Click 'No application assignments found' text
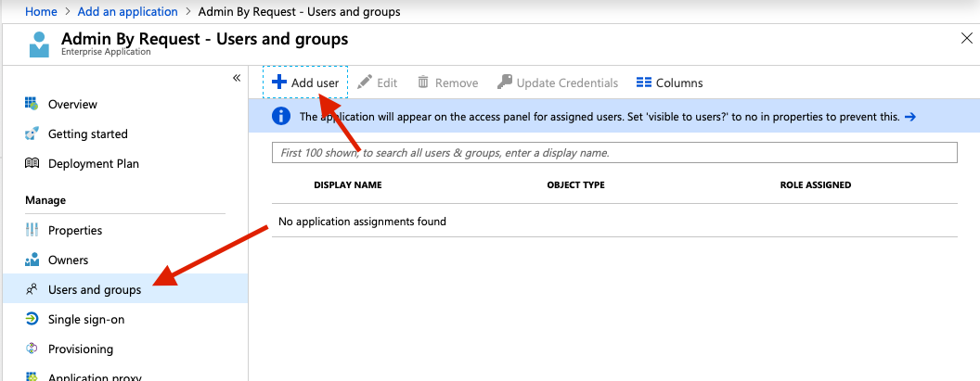980x381 pixels. 363,222
